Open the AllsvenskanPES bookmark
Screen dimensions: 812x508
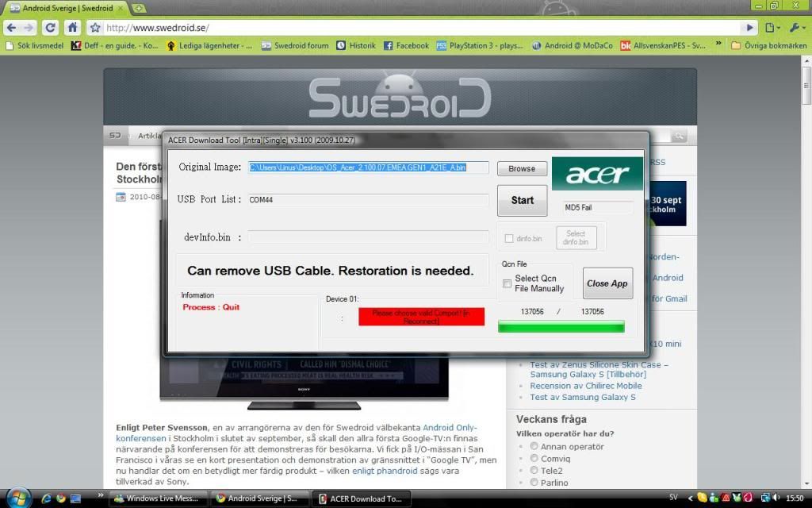click(663, 45)
